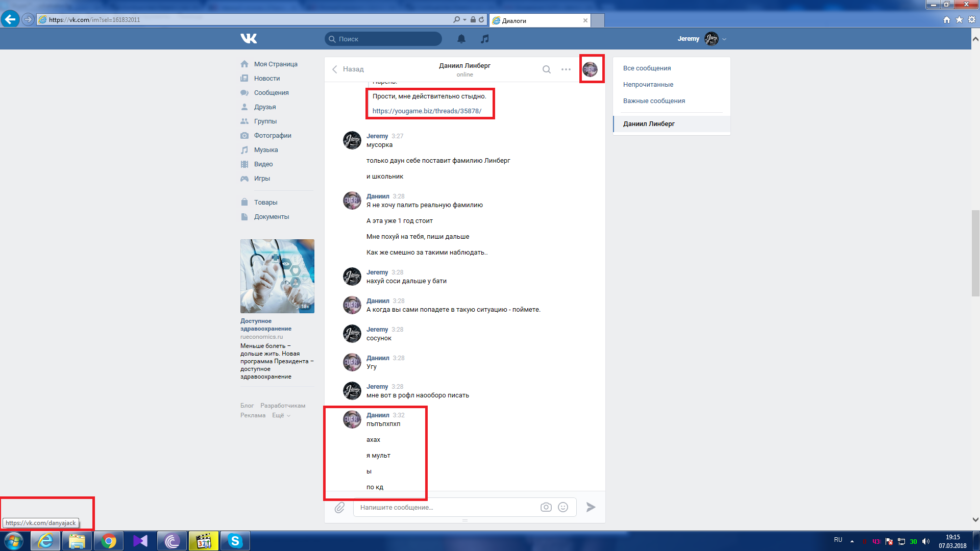Click the paperclip attach icon
The height and width of the screenshot is (551, 980).
339,507
